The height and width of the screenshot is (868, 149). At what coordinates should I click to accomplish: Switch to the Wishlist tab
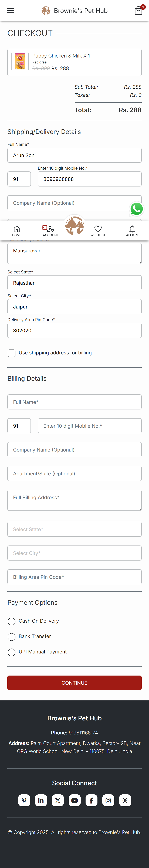(x=98, y=231)
